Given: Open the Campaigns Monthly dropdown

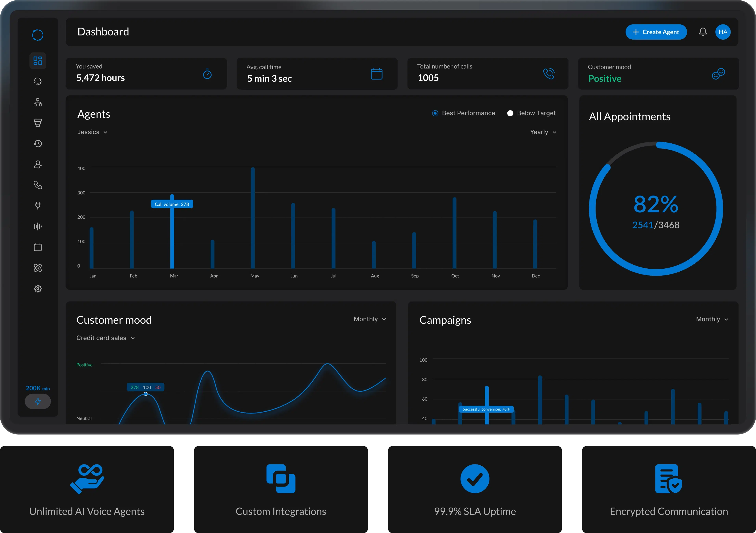Looking at the screenshot, I should click(x=712, y=319).
